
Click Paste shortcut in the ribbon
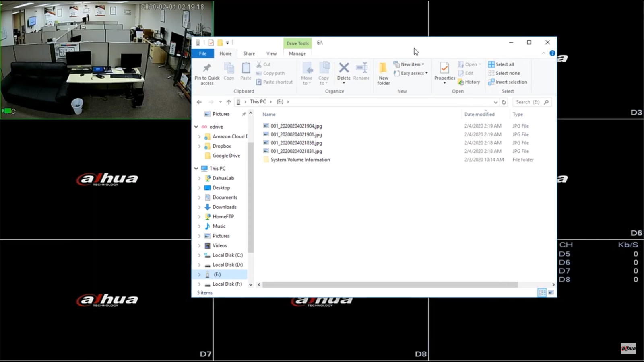tap(275, 82)
